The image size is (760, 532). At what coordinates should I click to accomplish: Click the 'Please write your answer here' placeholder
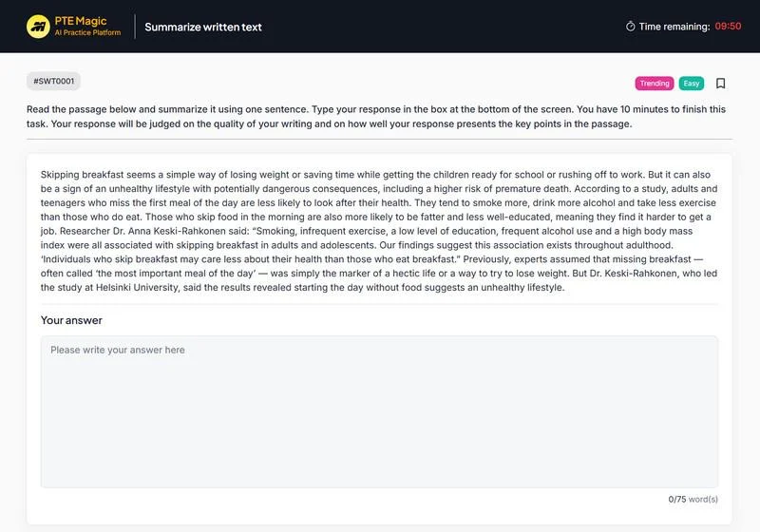tap(118, 351)
